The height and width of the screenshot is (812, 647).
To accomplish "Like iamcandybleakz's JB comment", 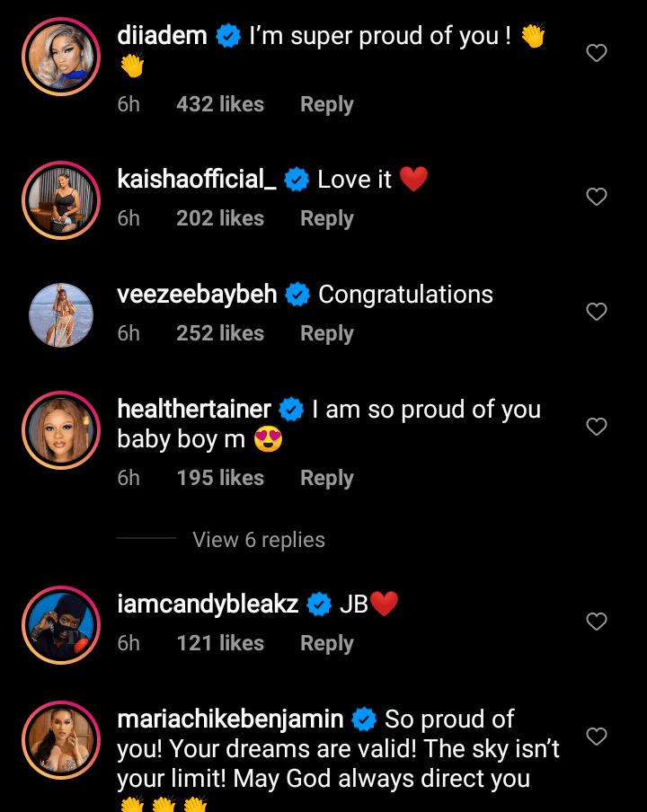I will coord(597,622).
